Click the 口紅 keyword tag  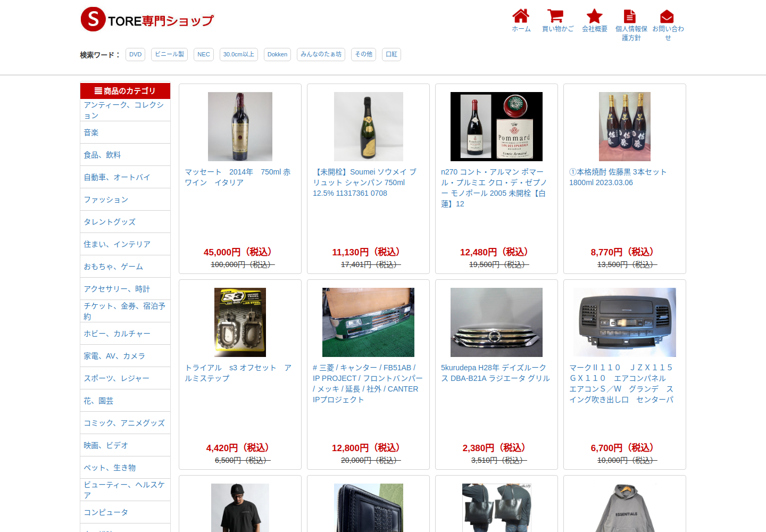coord(392,54)
